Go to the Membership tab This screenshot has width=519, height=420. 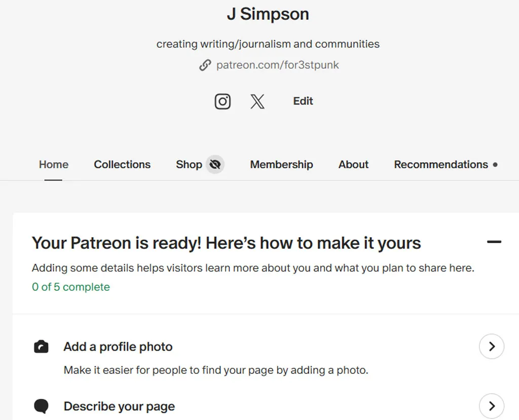click(x=281, y=165)
